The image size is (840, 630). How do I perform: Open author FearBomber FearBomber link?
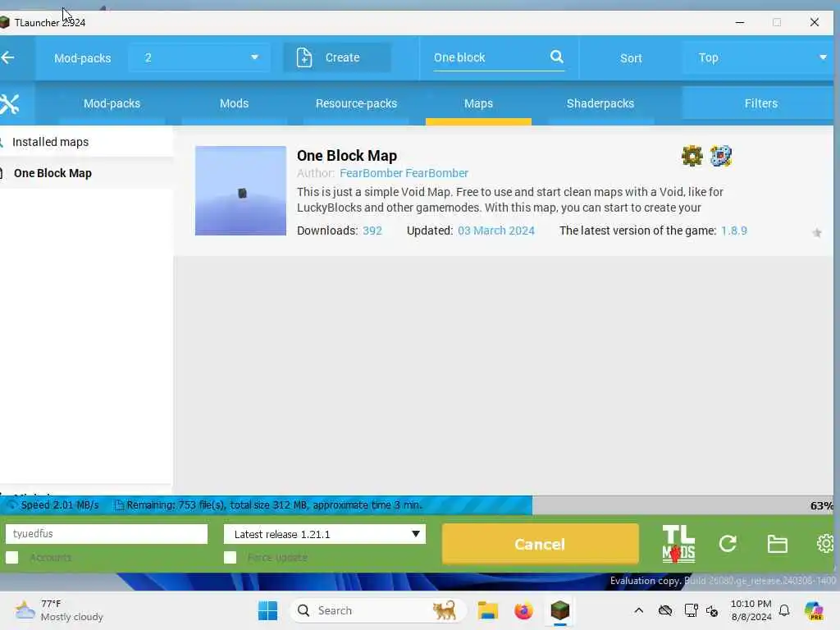click(404, 173)
